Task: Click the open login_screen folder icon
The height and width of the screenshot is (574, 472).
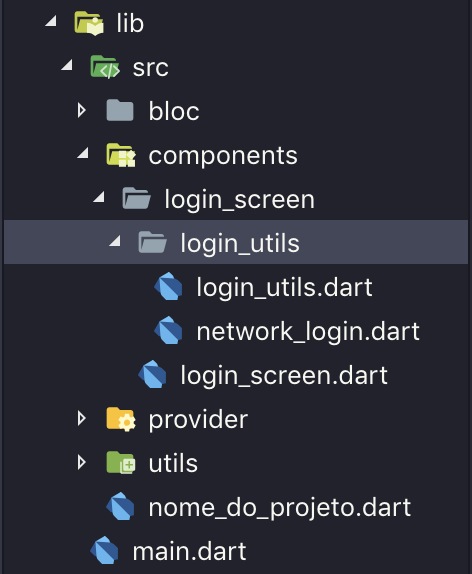Action: coord(137,198)
